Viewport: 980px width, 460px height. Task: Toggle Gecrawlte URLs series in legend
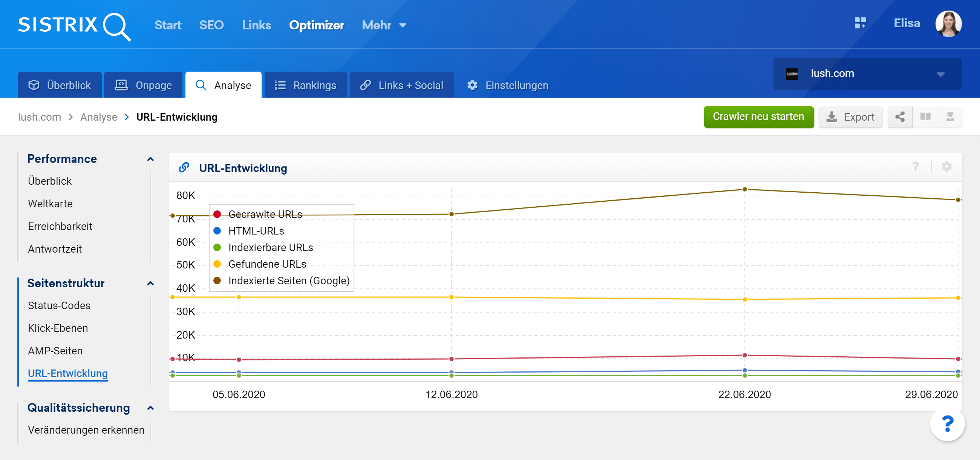pyautogui.click(x=265, y=214)
